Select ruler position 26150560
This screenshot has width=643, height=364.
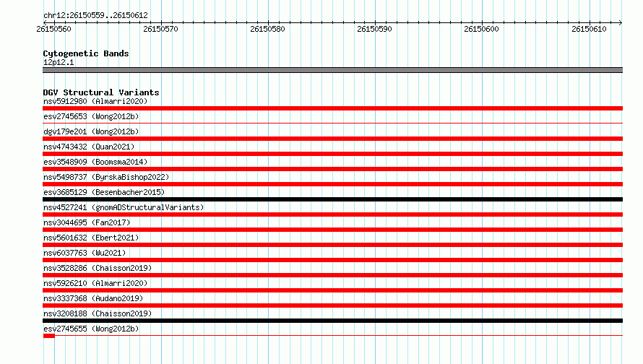coord(53,29)
